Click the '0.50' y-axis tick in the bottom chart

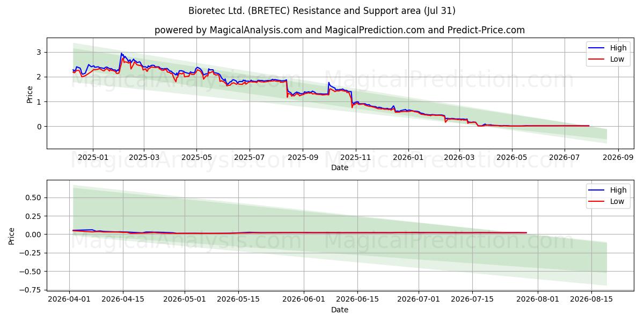tap(34, 197)
